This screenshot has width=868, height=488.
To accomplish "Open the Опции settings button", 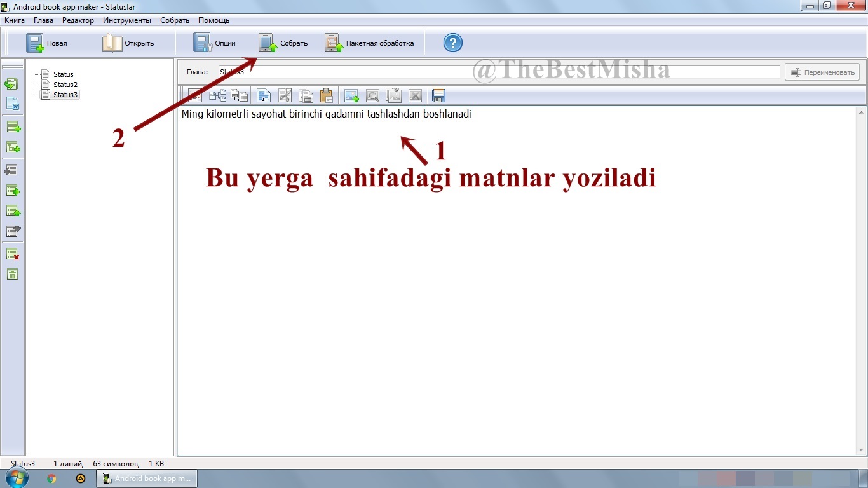I will pyautogui.click(x=215, y=43).
